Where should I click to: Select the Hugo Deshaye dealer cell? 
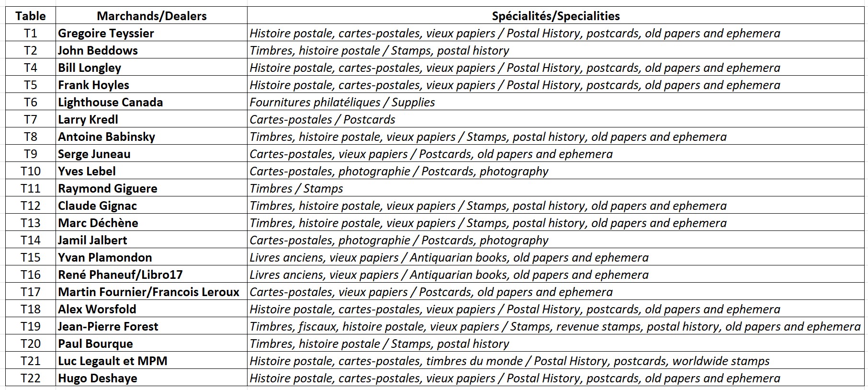151,378
